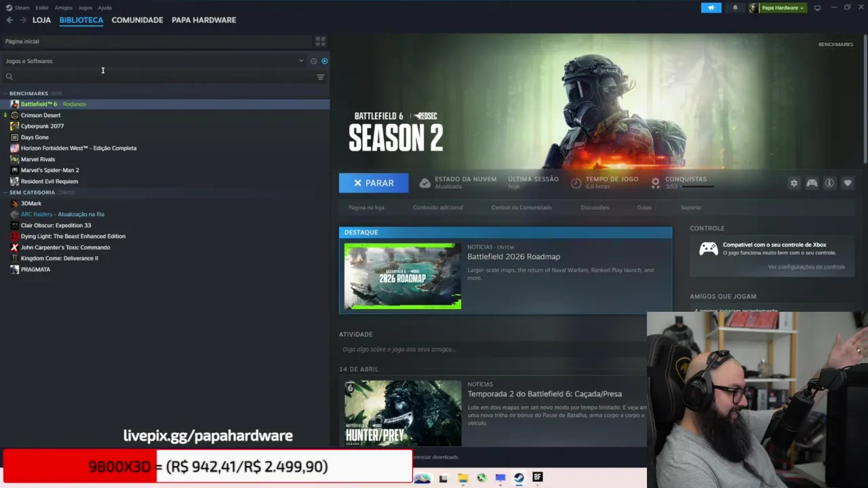Open the Papa Hardware account dropdown
Viewport: 868px width, 488px height.
click(777, 8)
